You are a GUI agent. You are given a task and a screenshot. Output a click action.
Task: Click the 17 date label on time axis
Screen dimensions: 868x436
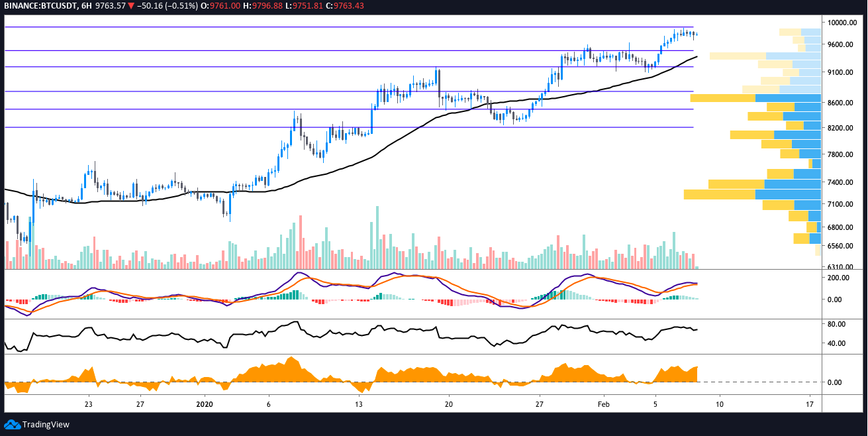pyautogui.click(x=810, y=404)
